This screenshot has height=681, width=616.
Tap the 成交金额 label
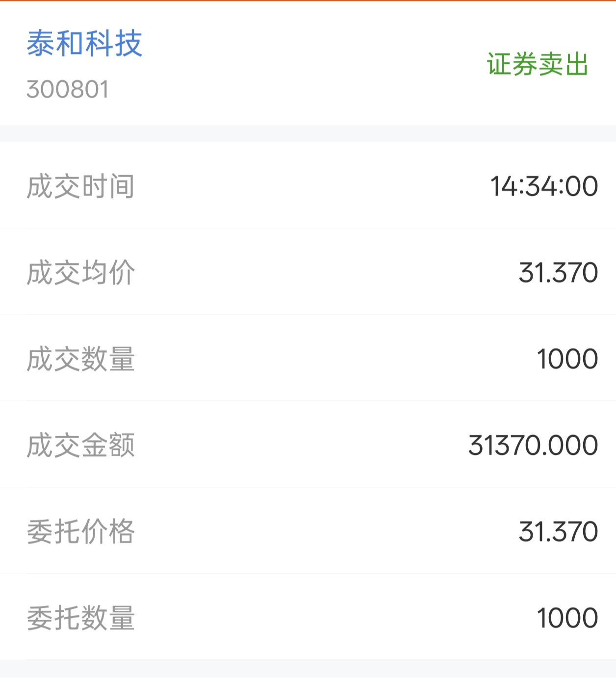tap(81, 445)
